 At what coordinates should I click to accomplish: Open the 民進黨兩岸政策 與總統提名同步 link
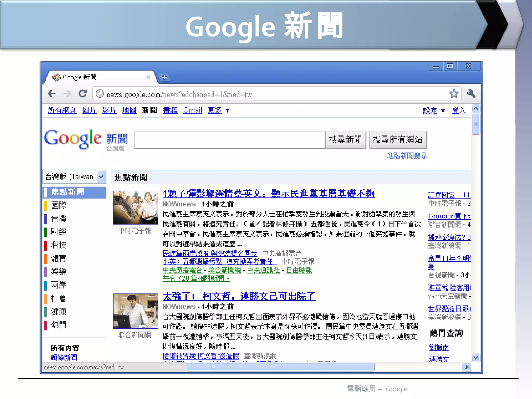point(210,253)
